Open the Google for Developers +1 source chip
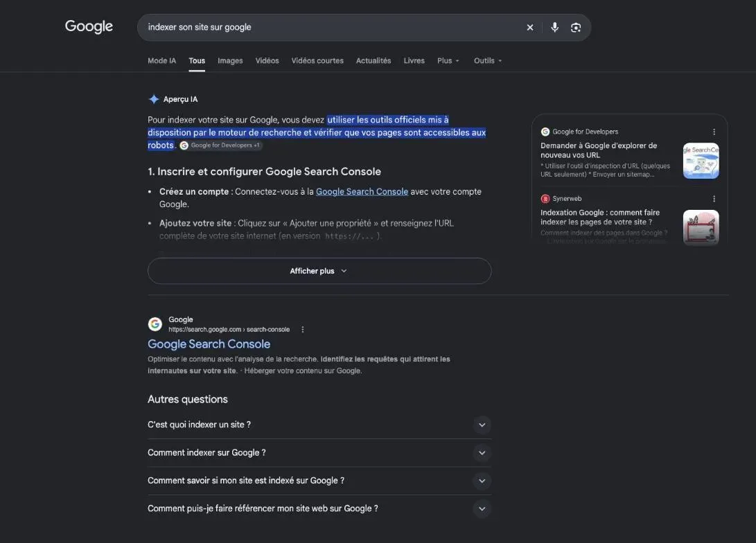 click(221, 145)
